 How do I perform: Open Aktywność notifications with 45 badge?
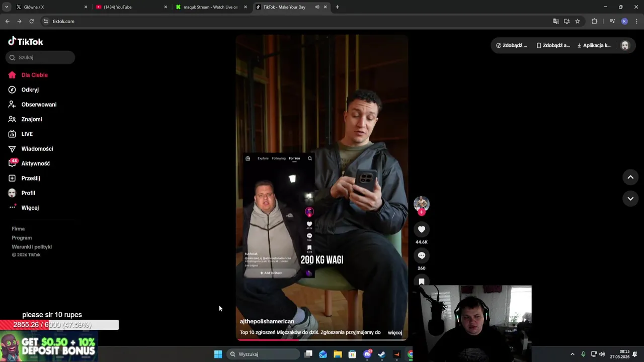[29, 163]
